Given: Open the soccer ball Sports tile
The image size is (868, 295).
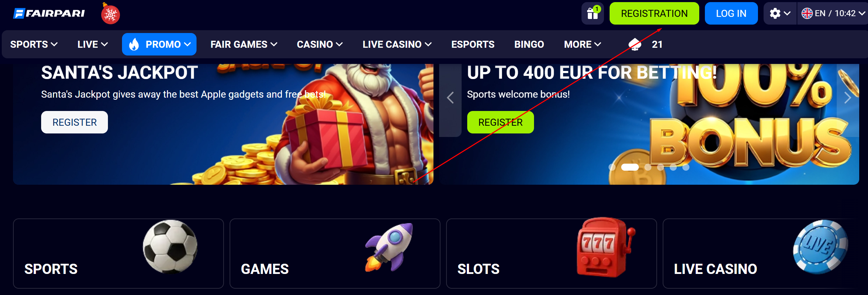Looking at the screenshot, I should click(118, 254).
